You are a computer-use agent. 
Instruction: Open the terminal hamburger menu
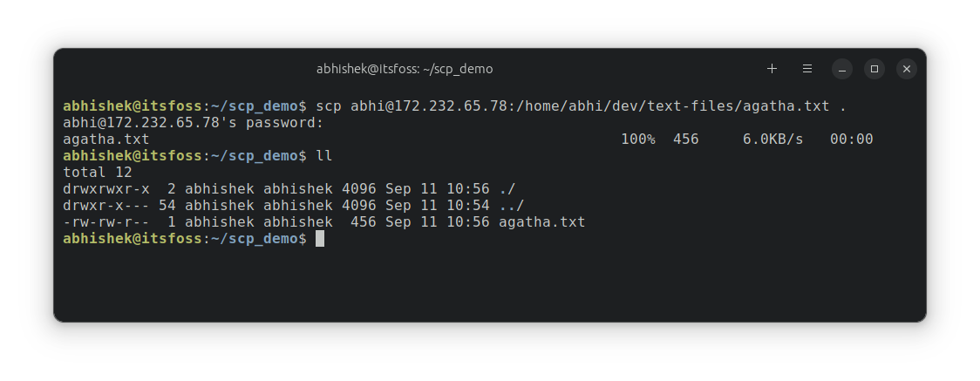coord(807,68)
